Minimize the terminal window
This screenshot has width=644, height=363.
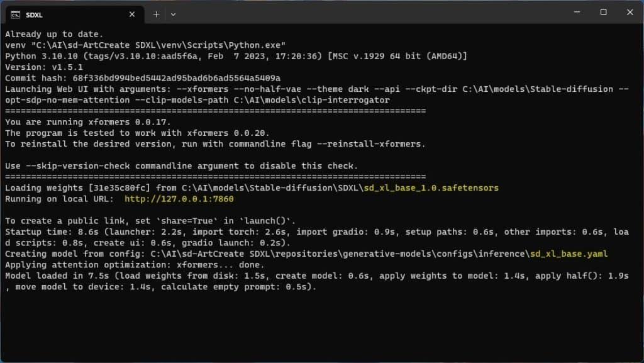577,13
